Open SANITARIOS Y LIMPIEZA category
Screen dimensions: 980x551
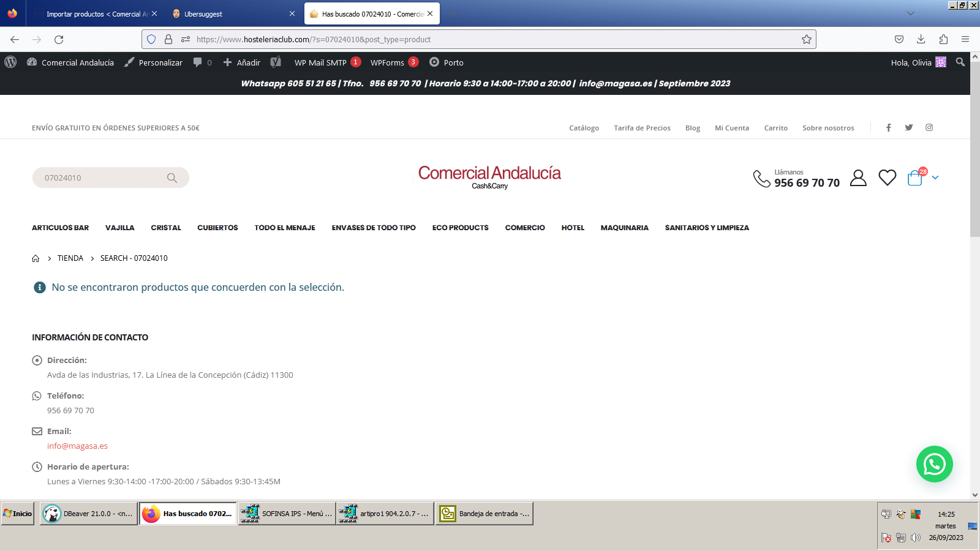707,228
